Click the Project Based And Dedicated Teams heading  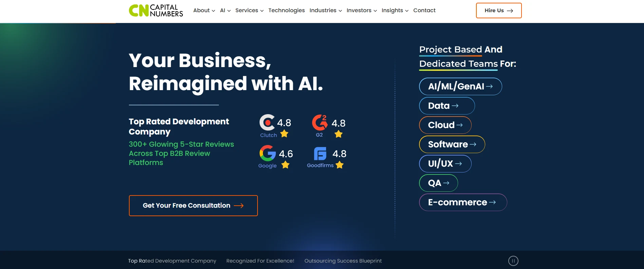point(468,57)
